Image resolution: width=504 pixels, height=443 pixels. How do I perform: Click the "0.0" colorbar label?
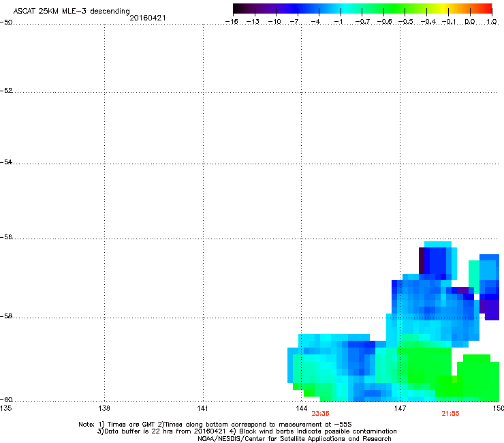point(470,22)
